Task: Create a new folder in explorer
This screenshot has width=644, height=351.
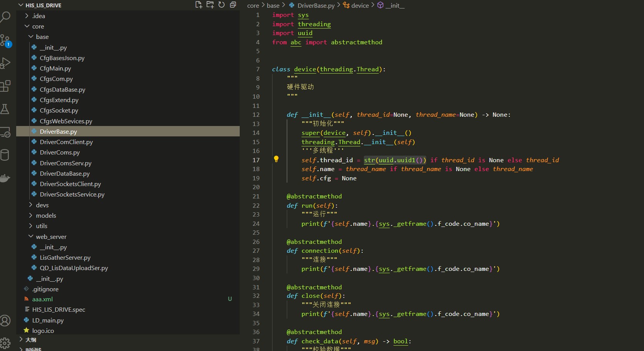Action: click(x=210, y=5)
